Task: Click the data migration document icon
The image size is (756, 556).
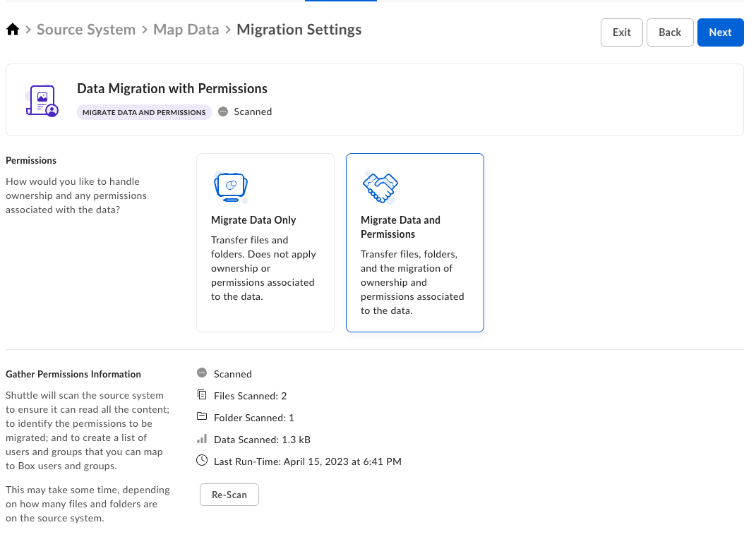Action: (42, 101)
